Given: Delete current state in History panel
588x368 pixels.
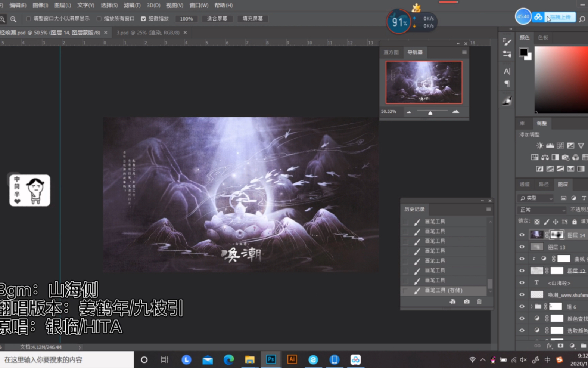Looking at the screenshot, I should pos(479,301).
